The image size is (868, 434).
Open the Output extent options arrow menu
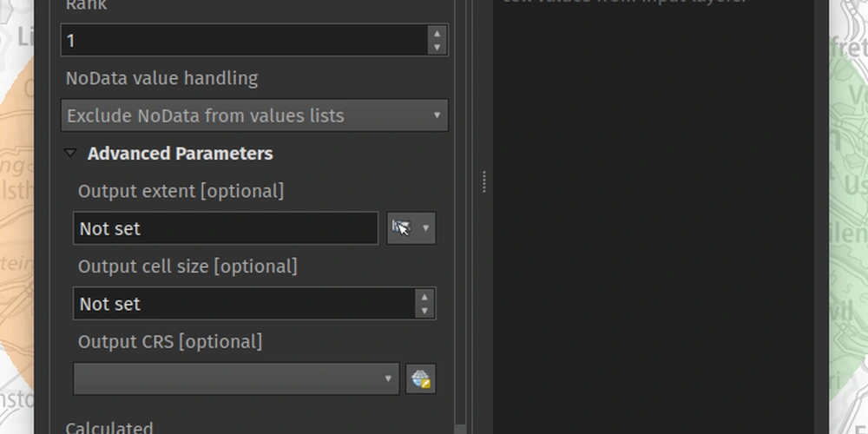pos(425,228)
